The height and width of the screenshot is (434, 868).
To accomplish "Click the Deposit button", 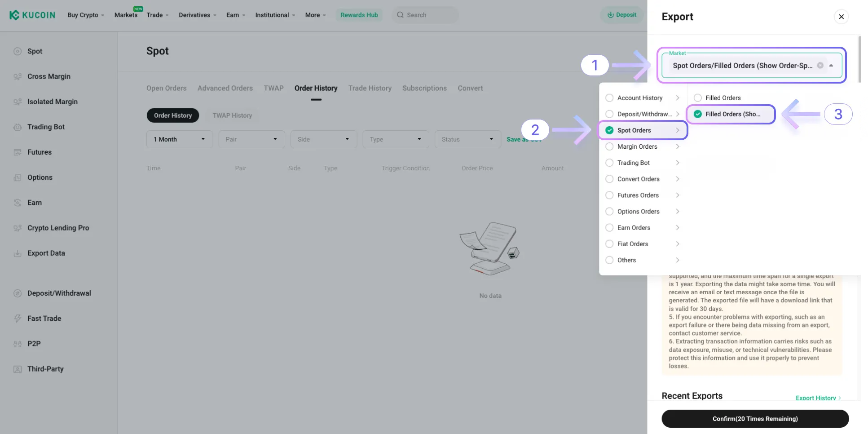I will coord(622,15).
